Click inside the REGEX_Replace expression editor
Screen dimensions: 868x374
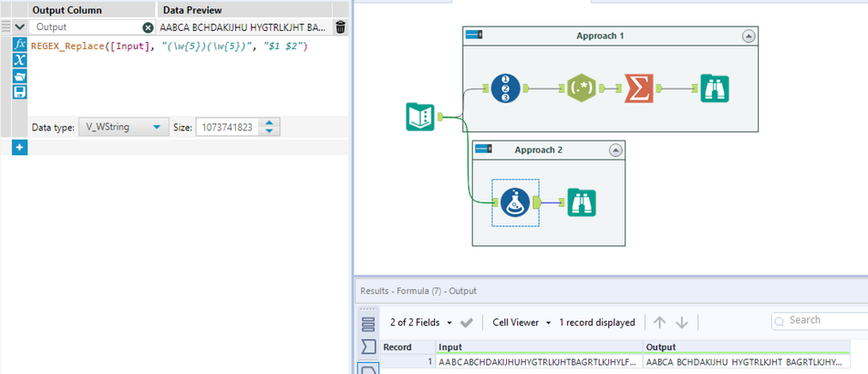click(x=188, y=78)
